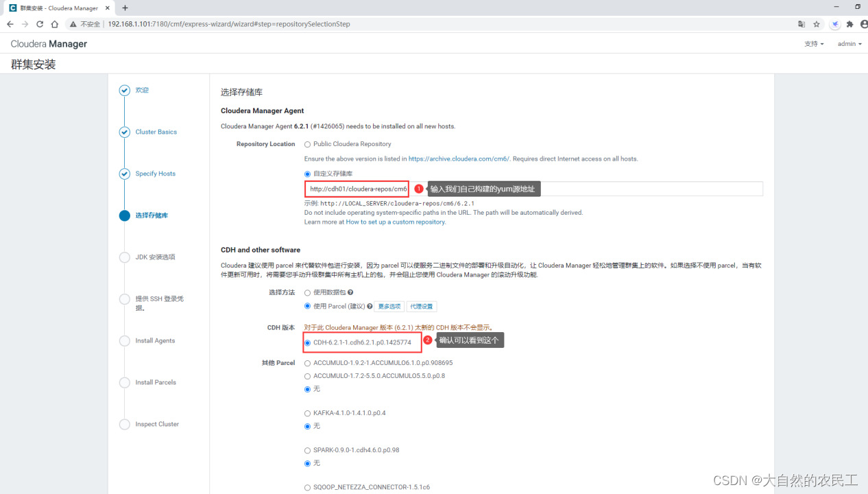The width and height of the screenshot is (868, 494).
Task: Go back in browser history
Action: pyautogui.click(x=10, y=24)
